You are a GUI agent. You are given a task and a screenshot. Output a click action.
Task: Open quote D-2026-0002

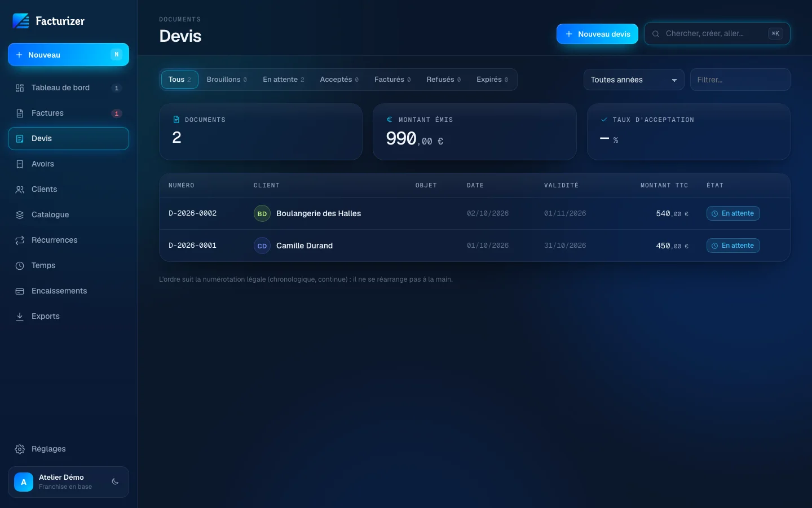coord(475,213)
